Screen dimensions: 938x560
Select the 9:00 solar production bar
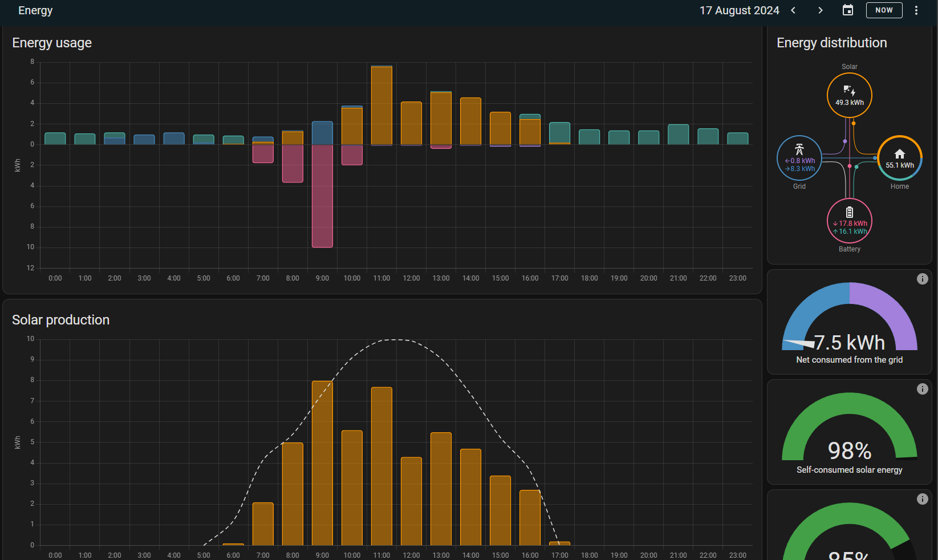point(322,463)
